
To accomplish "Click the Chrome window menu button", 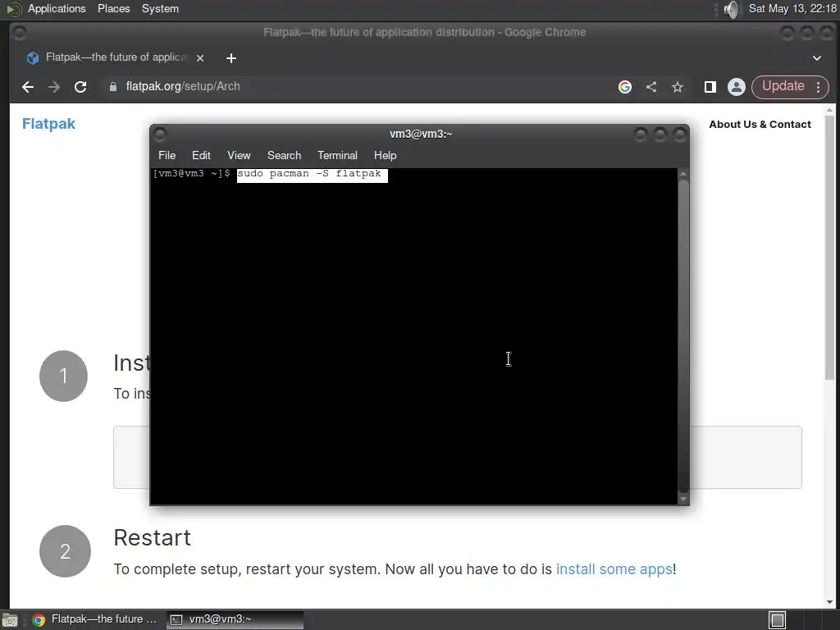I will pos(20,33).
